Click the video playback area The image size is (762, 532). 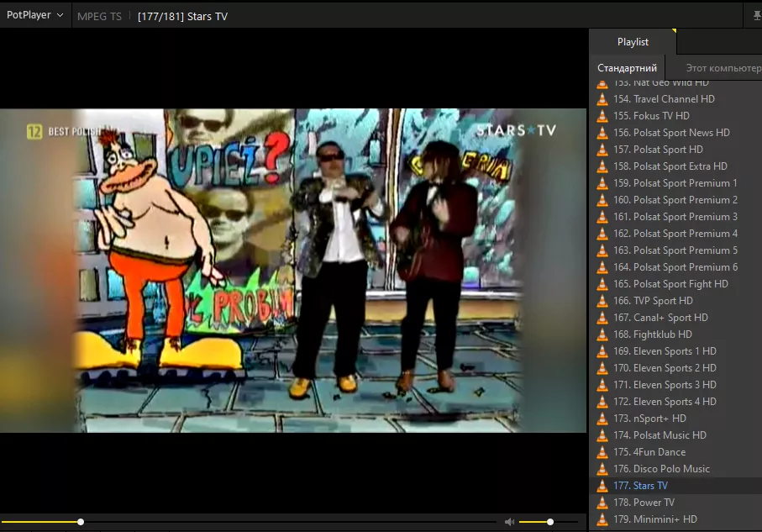pyautogui.click(x=293, y=271)
